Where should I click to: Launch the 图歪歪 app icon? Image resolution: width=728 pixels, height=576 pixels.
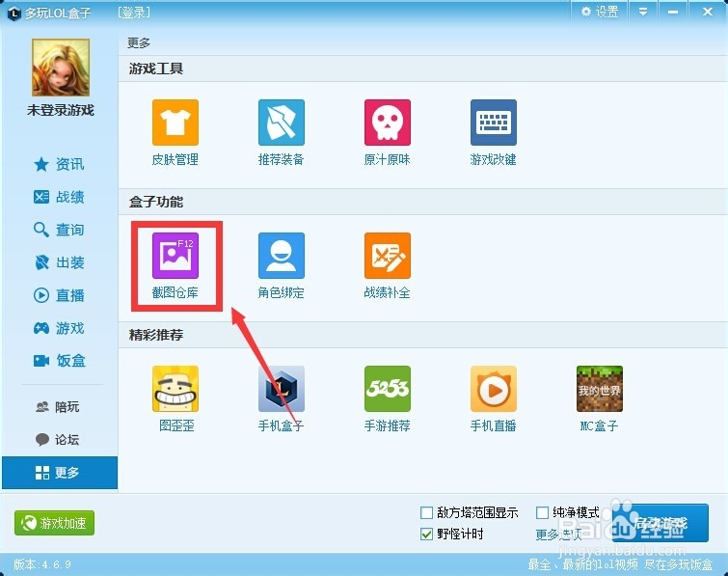click(175, 389)
